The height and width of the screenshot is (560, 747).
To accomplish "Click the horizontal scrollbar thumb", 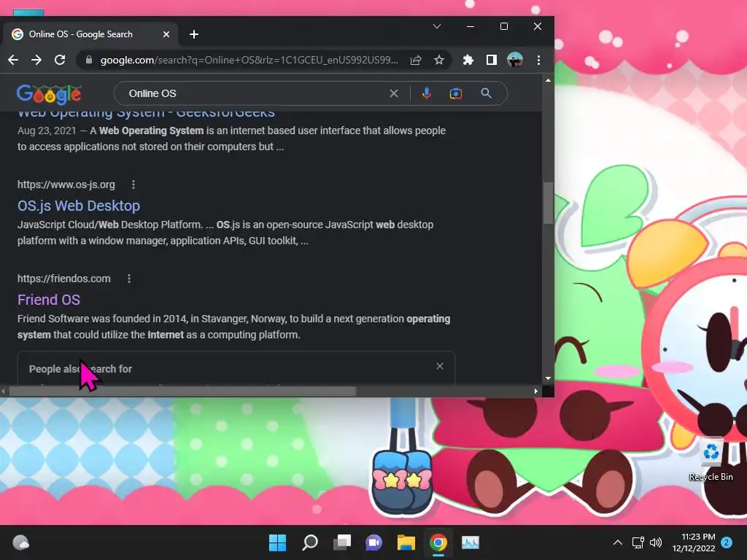I will [182, 391].
